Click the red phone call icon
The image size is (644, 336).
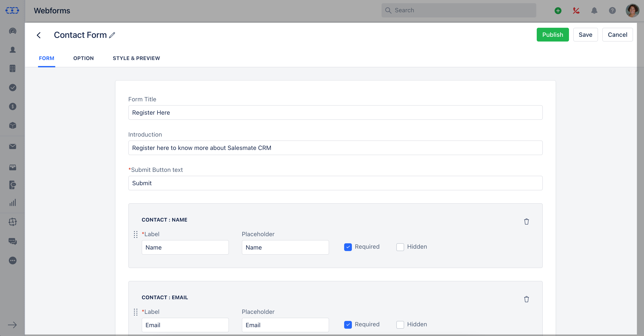(576, 11)
